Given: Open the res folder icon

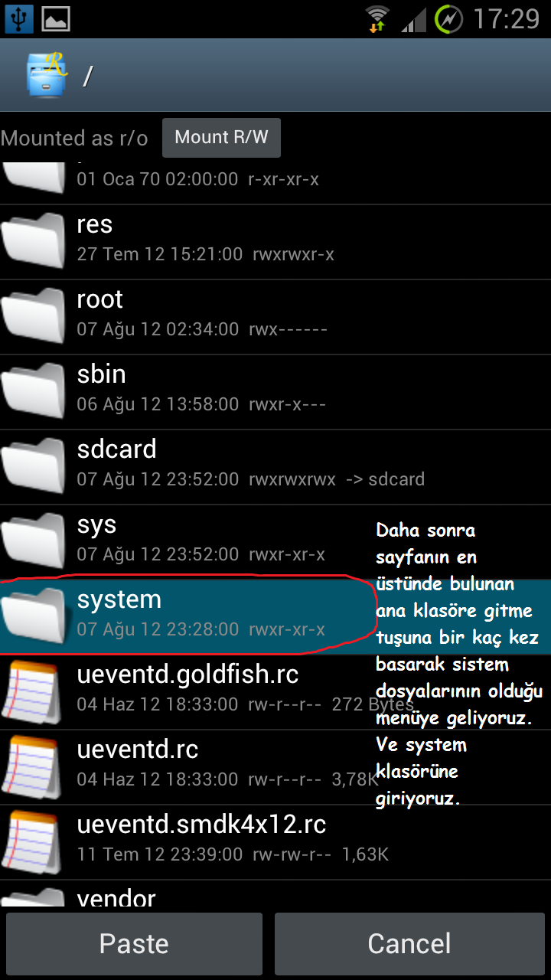Looking at the screenshot, I should click(34, 240).
